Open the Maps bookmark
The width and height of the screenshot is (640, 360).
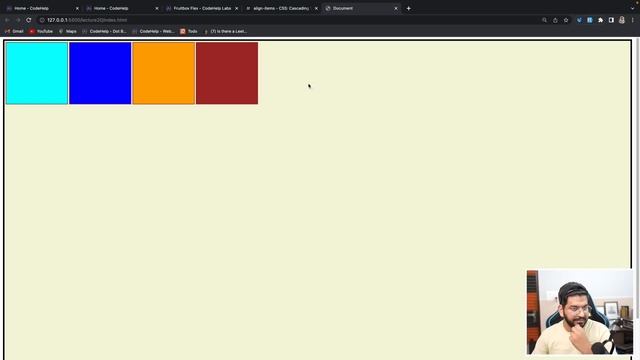68,31
